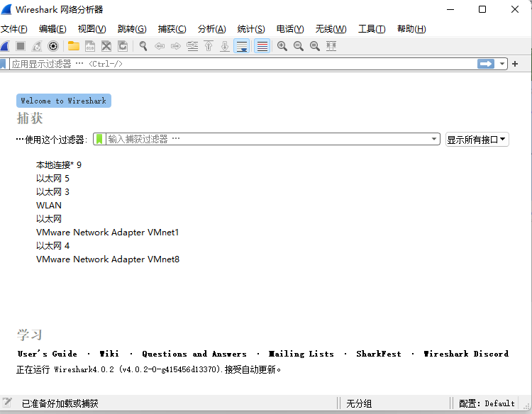The image size is (532, 414).
Task: Reset text to normal size icon
Action: point(314,46)
